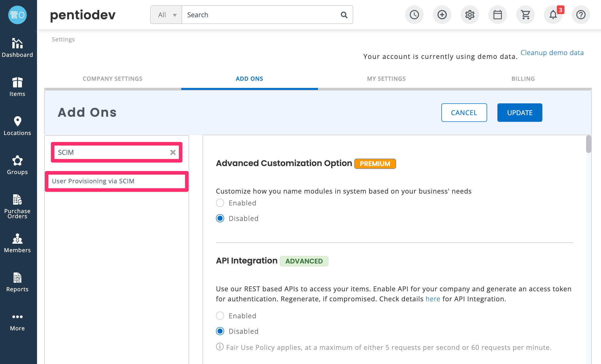Open the shopping cart icon
Screen dimensions: 601x364
(525, 15)
